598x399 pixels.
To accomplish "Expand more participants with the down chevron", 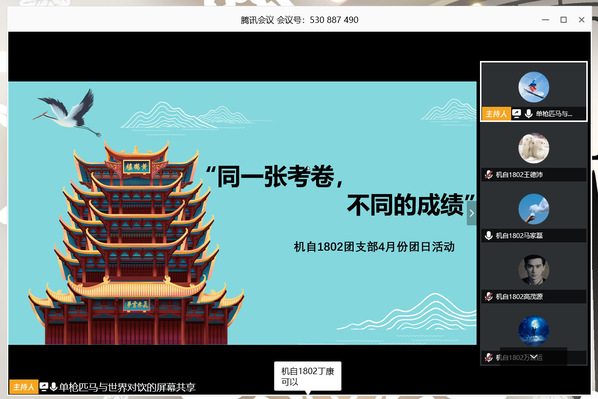I will [x=534, y=357].
